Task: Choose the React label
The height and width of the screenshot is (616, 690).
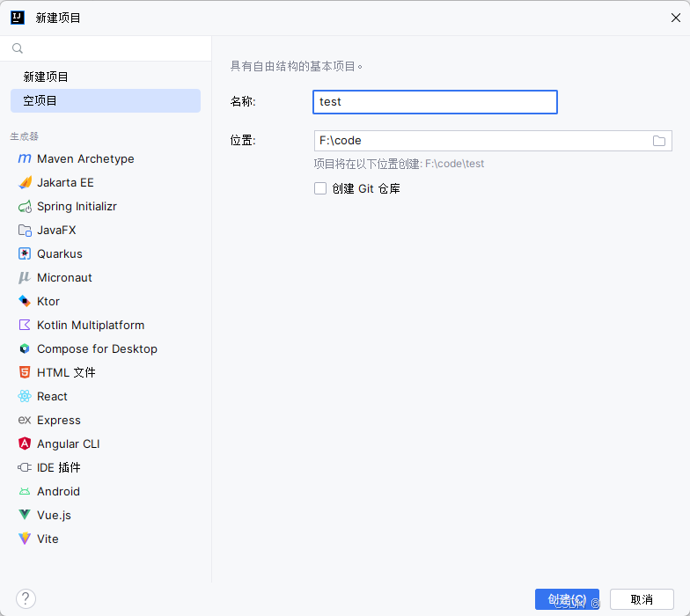Action: pos(52,396)
